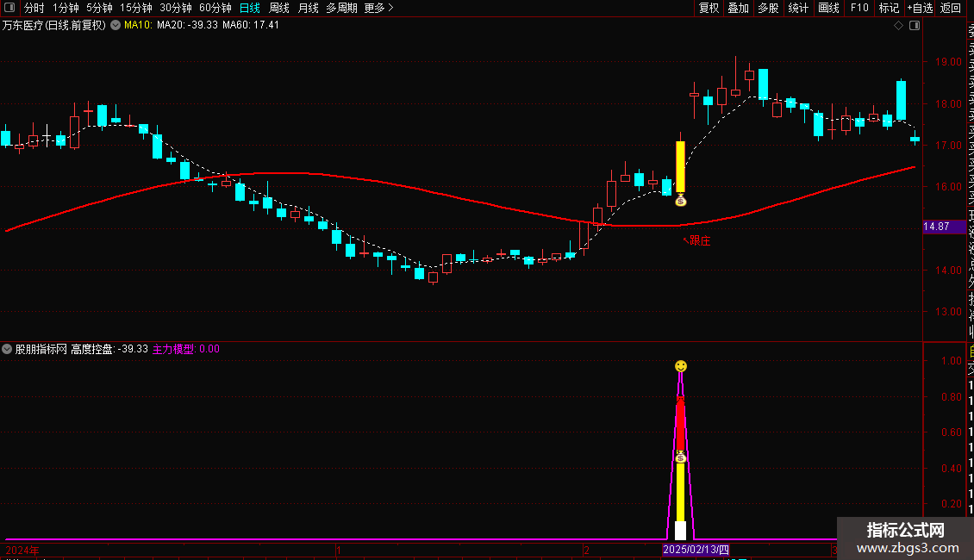Click the 19.00 price axis label
The height and width of the screenshot is (560, 974).
(x=948, y=62)
